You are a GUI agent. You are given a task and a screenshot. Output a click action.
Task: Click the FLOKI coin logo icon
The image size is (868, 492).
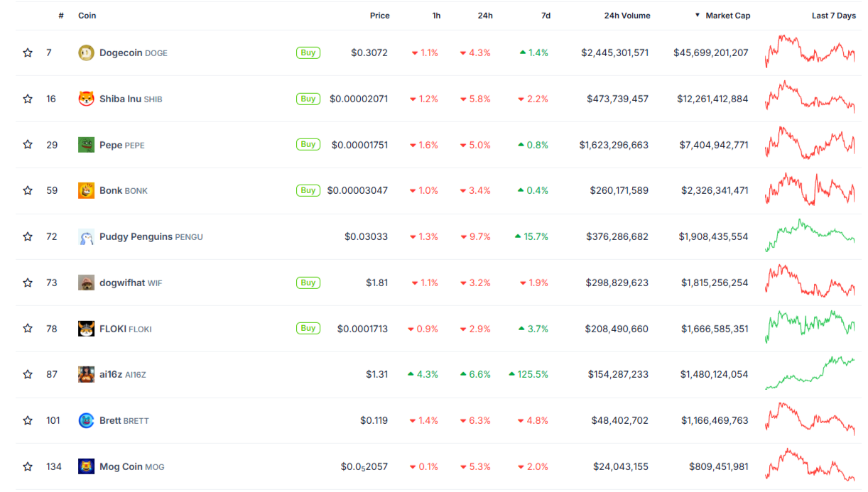(x=86, y=329)
